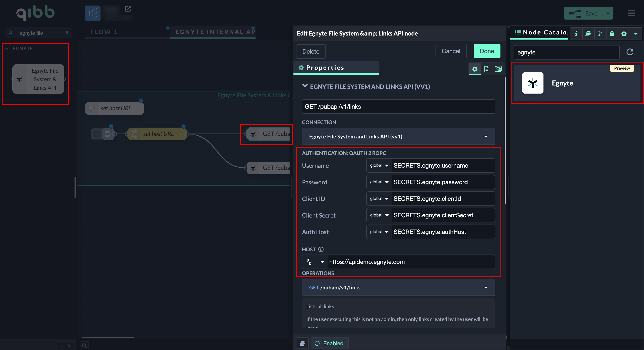
Task: Click the sidebar gear configuration icon
Action: (624, 33)
